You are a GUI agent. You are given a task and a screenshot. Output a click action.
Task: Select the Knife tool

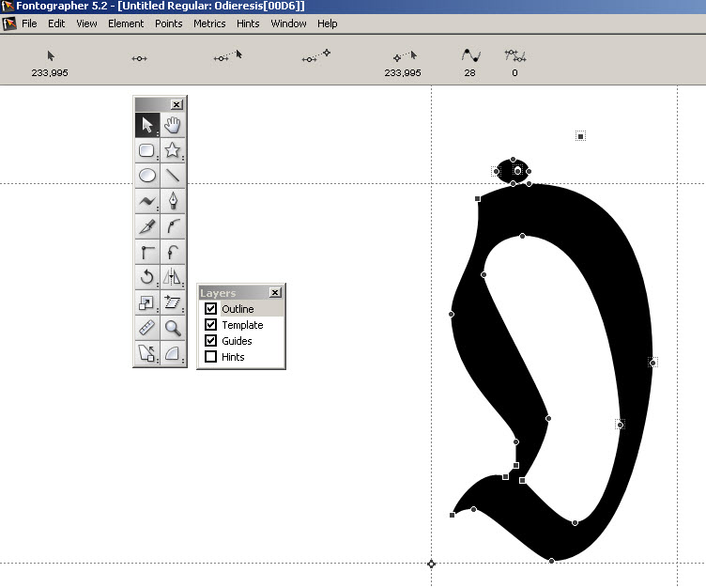(147, 226)
